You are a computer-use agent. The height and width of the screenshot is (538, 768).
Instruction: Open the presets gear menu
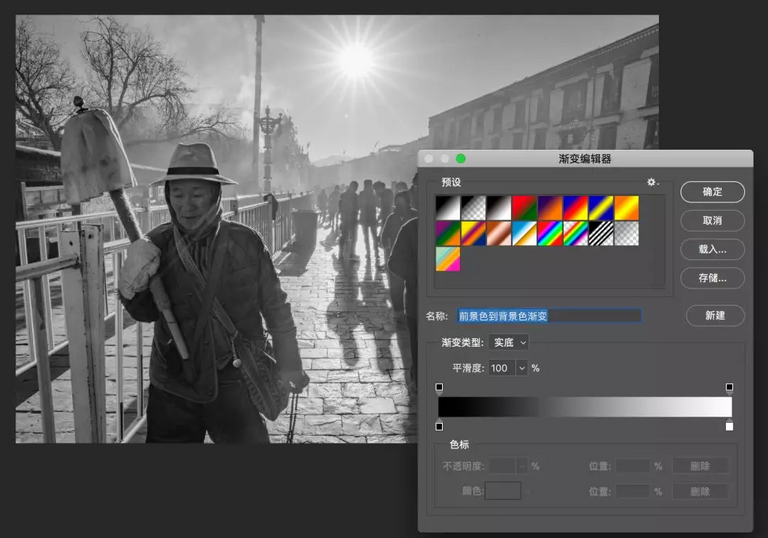(x=652, y=182)
